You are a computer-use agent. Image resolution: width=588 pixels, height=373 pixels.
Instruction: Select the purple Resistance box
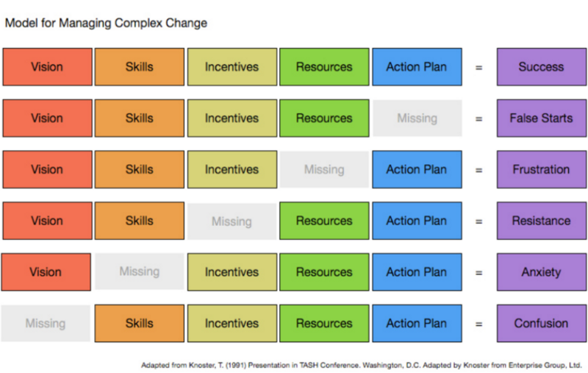coord(542,221)
